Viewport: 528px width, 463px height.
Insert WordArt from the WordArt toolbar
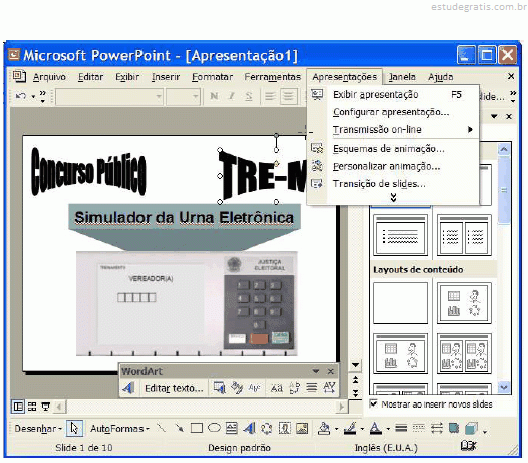coord(129,388)
